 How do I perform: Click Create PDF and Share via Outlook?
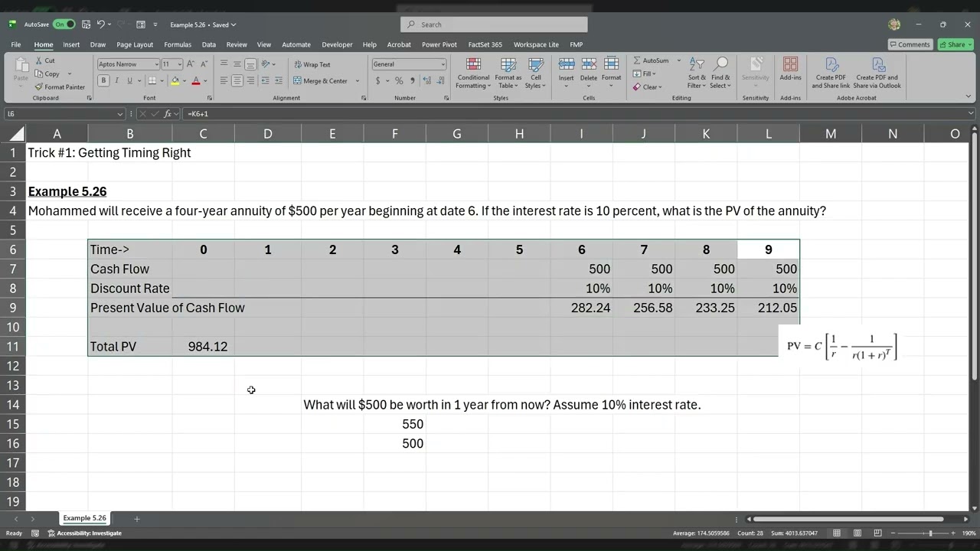click(877, 73)
